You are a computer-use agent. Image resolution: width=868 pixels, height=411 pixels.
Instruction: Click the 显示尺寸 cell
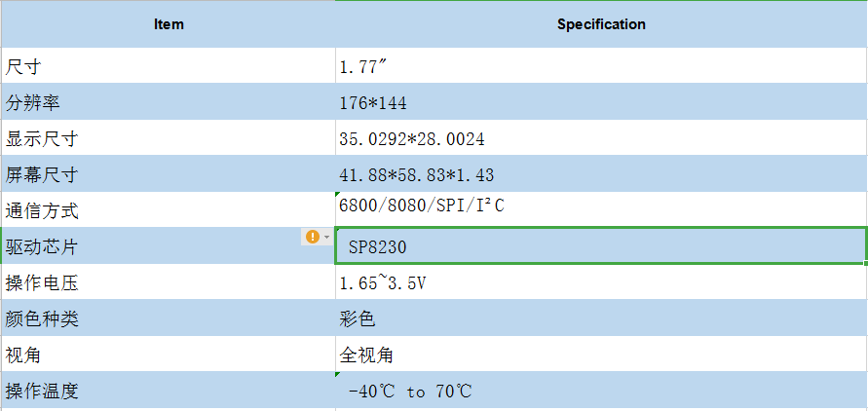169,139
